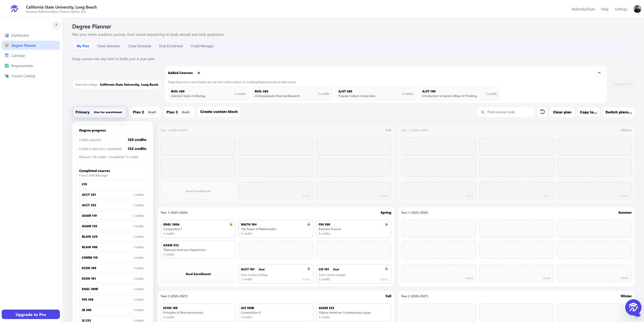Click the 219 completed courses entry
The width and height of the screenshot is (644, 322).
coord(113,184)
